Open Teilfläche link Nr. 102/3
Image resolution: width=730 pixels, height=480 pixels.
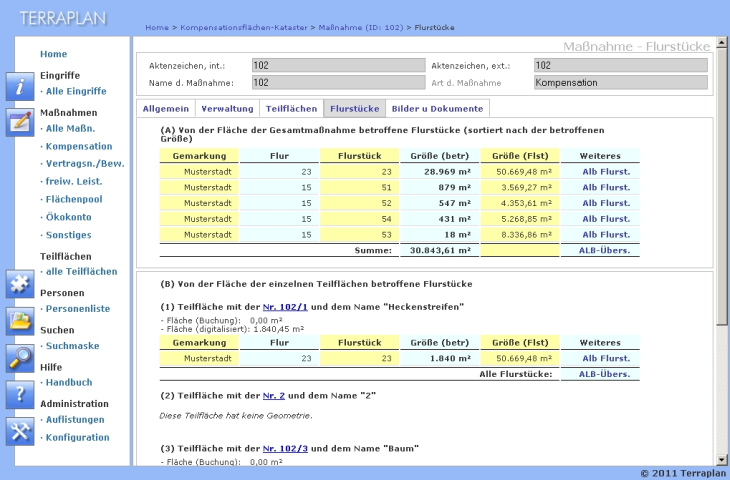[285, 449]
